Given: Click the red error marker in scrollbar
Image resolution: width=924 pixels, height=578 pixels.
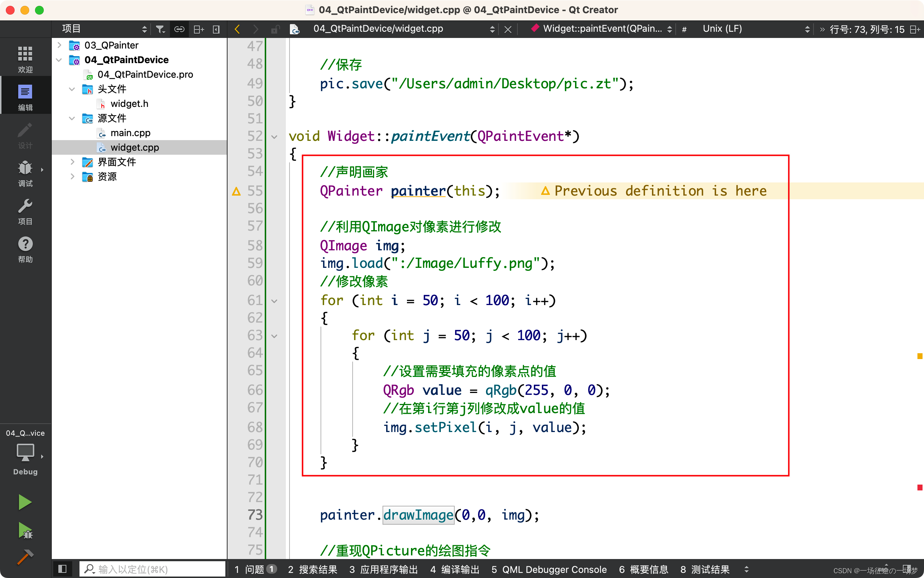Looking at the screenshot, I should coord(920,488).
